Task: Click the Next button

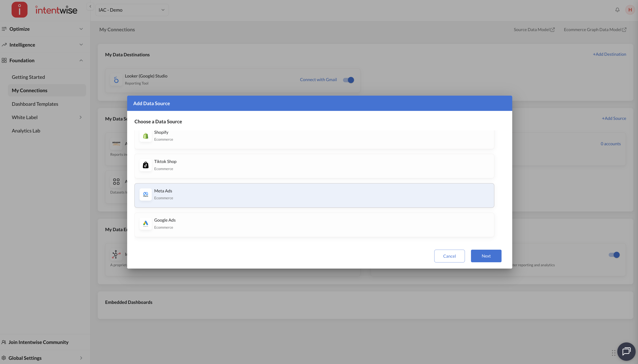Action: coord(486,256)
